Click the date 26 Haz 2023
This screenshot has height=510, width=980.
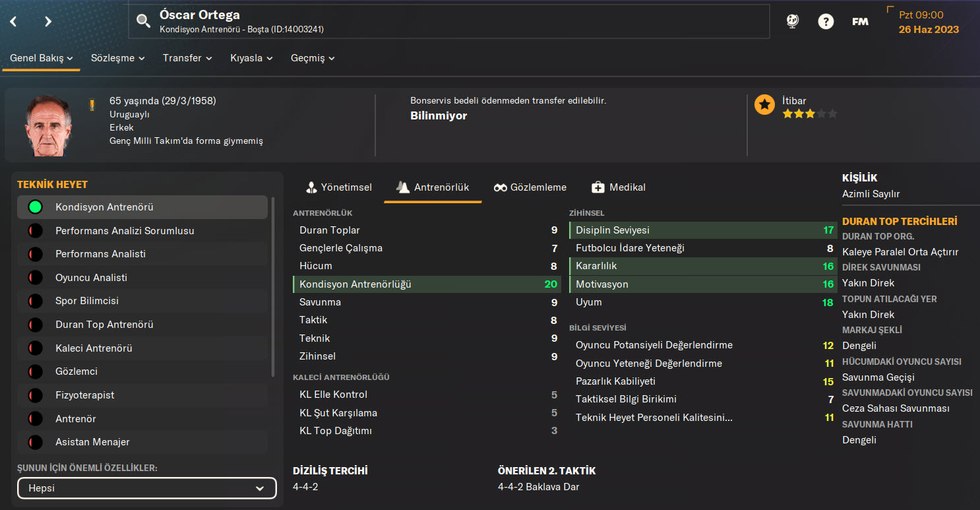(x=929, y=30)
